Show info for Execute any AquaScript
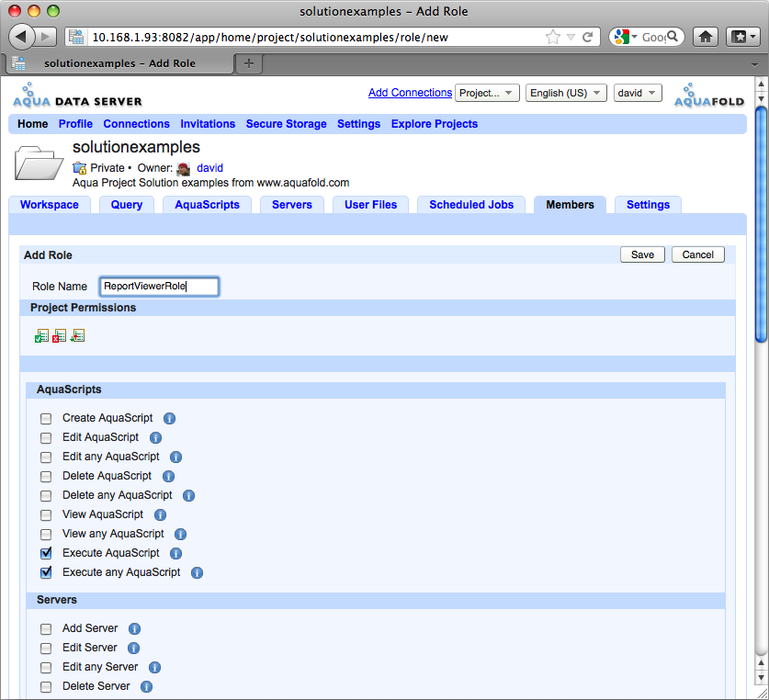Image resolution: width=769 pixels, height=700 pixels. coord(198,572)
